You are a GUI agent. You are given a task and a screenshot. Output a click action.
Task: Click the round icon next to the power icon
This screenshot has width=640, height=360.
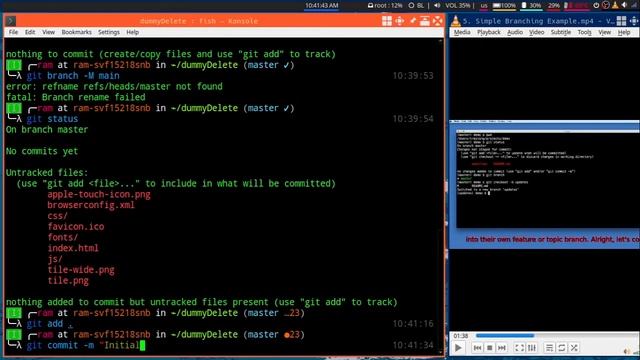[606, 5]
